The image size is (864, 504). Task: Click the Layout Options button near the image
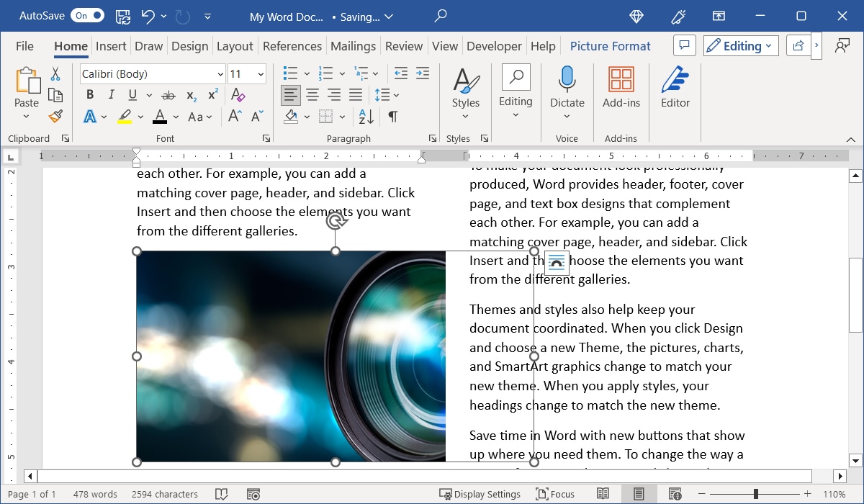pos(557,263)
